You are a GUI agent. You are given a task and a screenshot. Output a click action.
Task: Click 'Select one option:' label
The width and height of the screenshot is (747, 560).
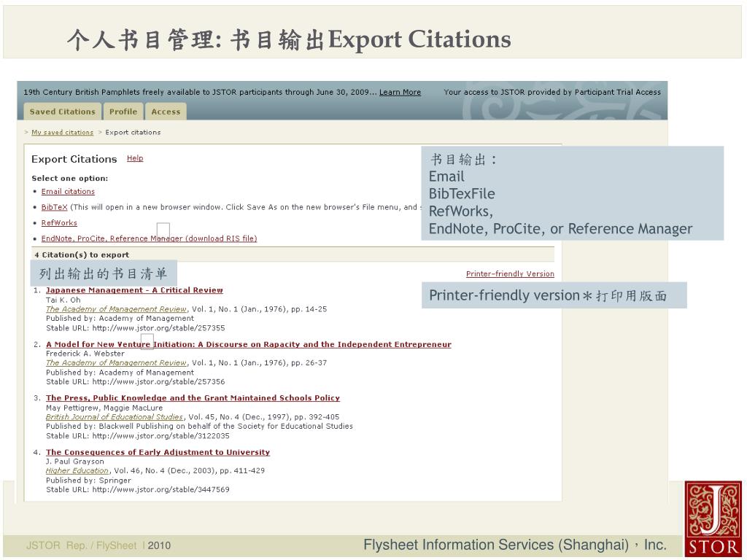pos(69,179)
